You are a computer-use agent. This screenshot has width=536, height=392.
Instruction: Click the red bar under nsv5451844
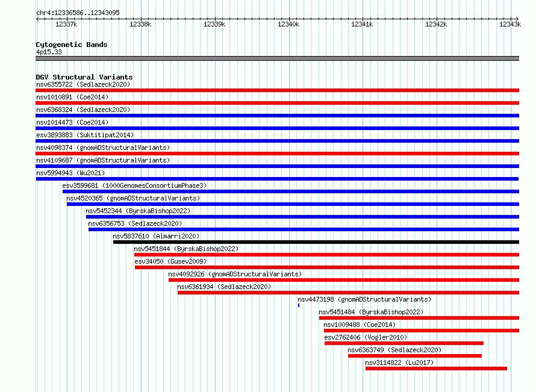pyautogui.click(x=327, y=255)
